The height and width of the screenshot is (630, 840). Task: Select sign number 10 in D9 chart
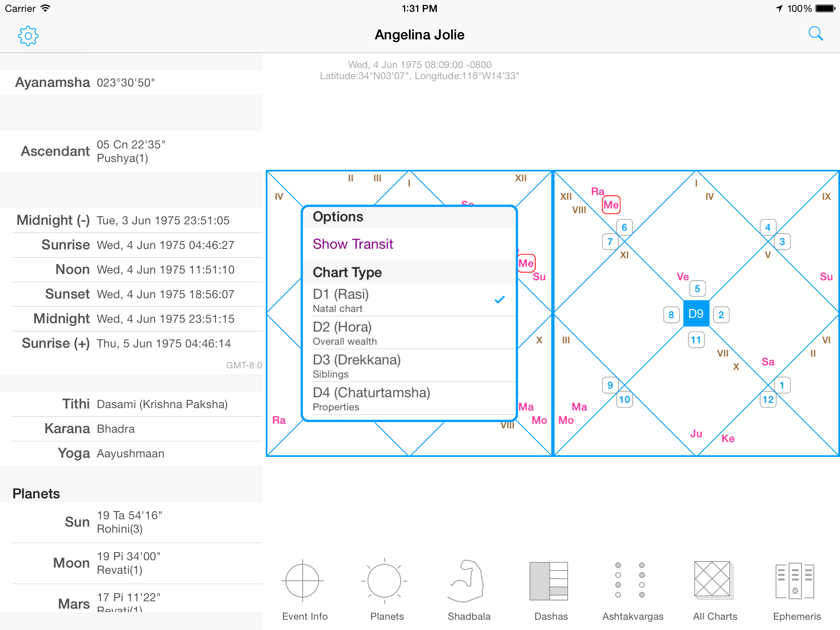(624, 400)
